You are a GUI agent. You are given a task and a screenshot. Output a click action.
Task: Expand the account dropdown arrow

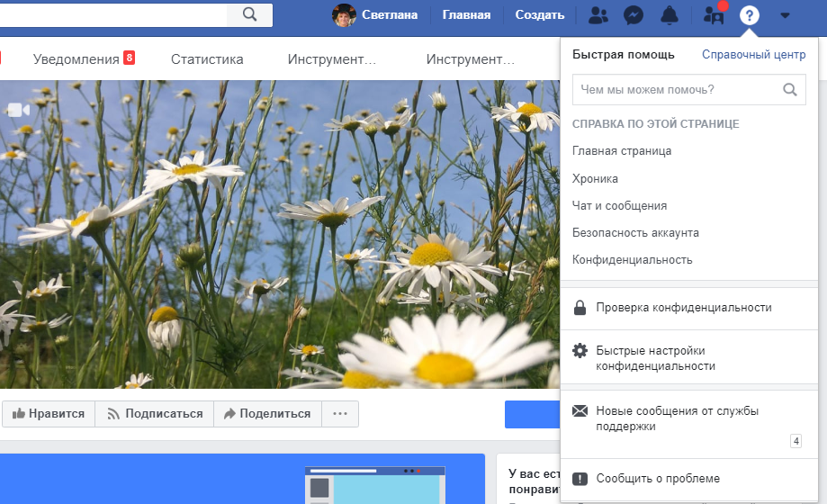coord(785,15)
